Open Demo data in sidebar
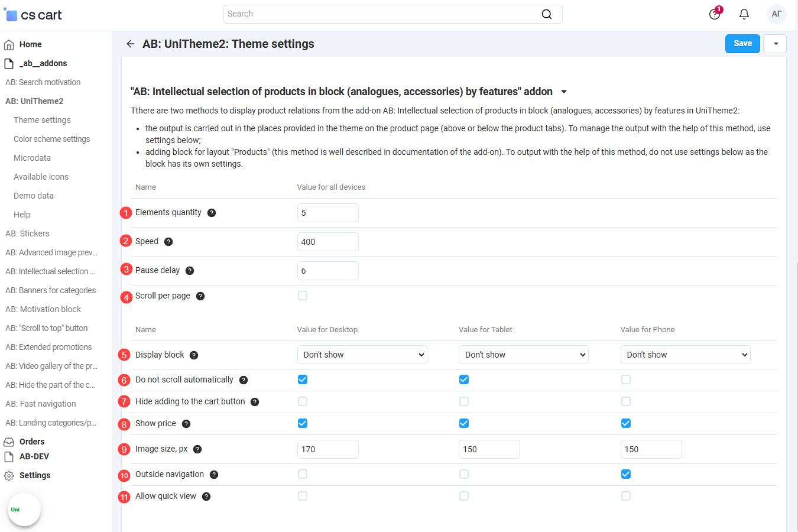This screenshot has width=798, height=532. (34, 196)
